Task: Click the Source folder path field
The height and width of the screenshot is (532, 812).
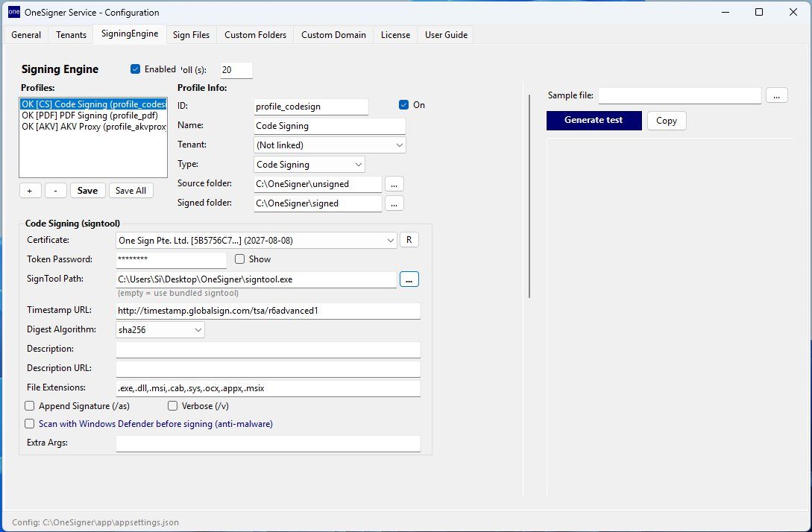Action: [318, 184]
